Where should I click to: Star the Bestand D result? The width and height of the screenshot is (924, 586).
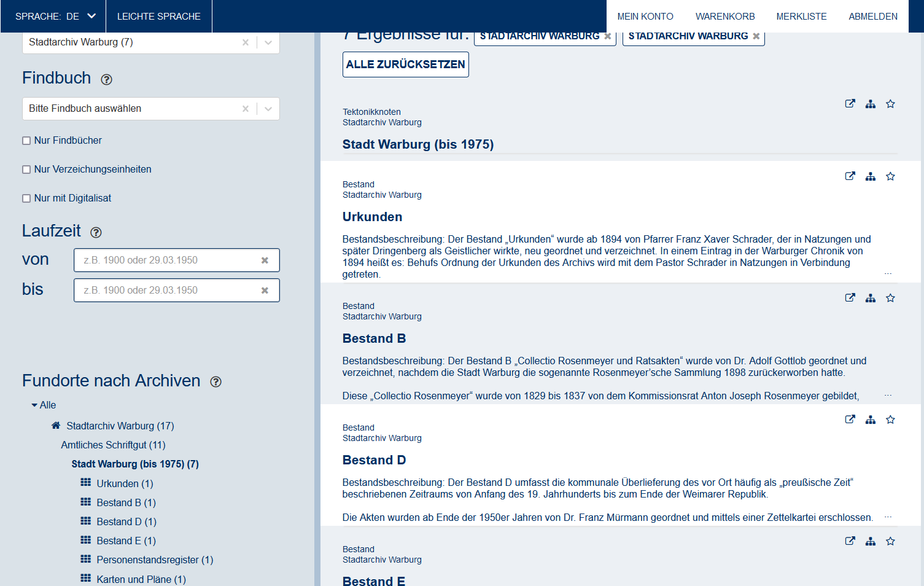tap(890, 420)
